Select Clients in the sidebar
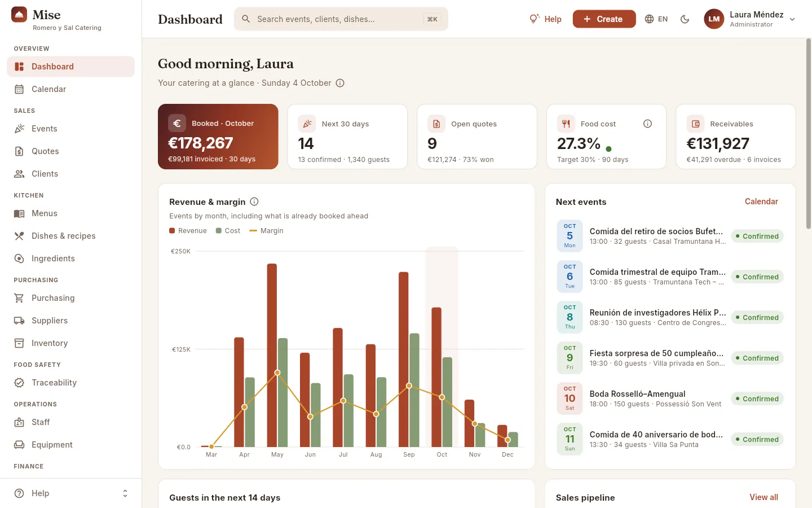The width and height of the screenshot is (812, 508). [70, 174]
